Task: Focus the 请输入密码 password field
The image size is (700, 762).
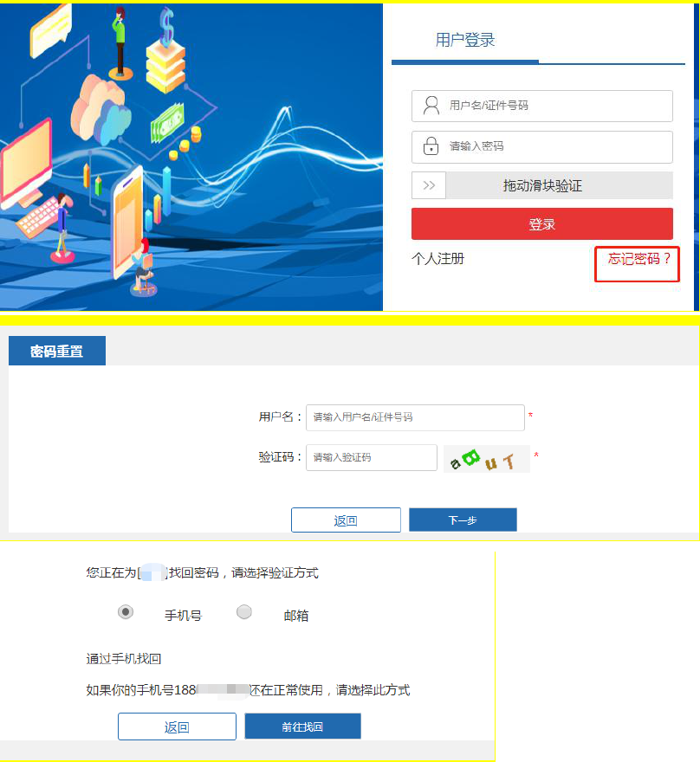Action: coord(542,146)
